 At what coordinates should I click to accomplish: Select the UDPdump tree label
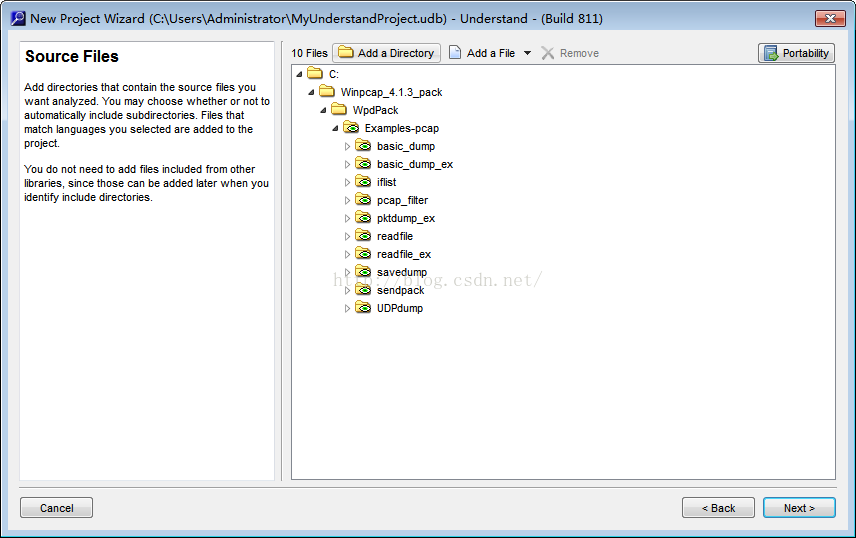tap(400, 309)
